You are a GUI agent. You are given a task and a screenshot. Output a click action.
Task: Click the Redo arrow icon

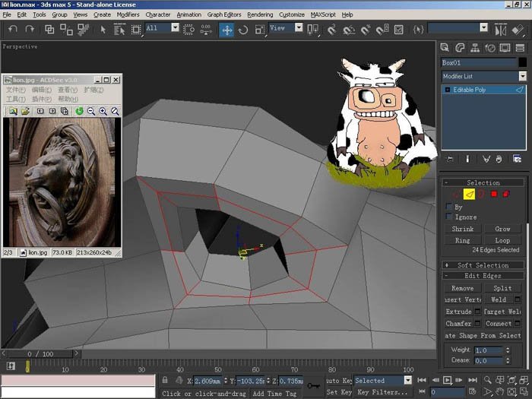30,29
